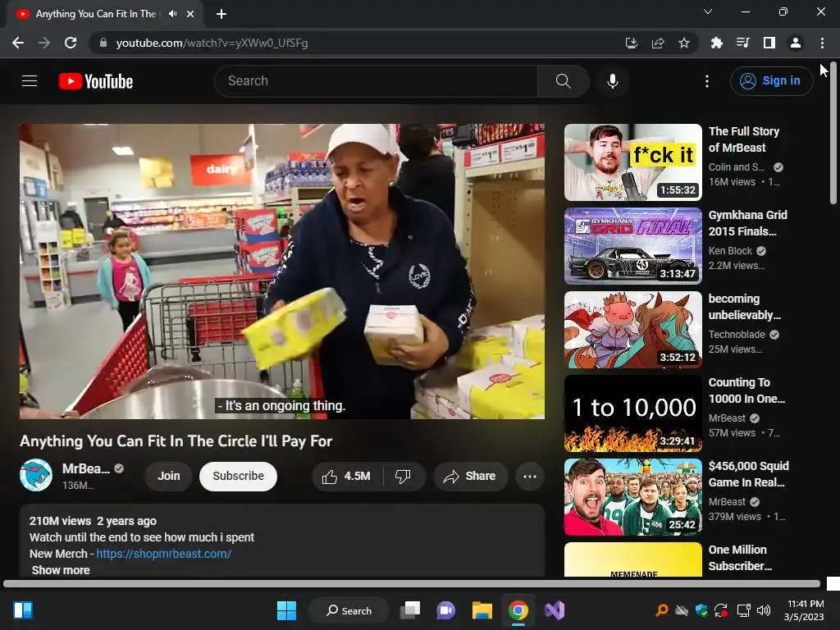Focus the YouTube Search input field
The width and height of the screenshot is (840, 630).
coord(376,81)
